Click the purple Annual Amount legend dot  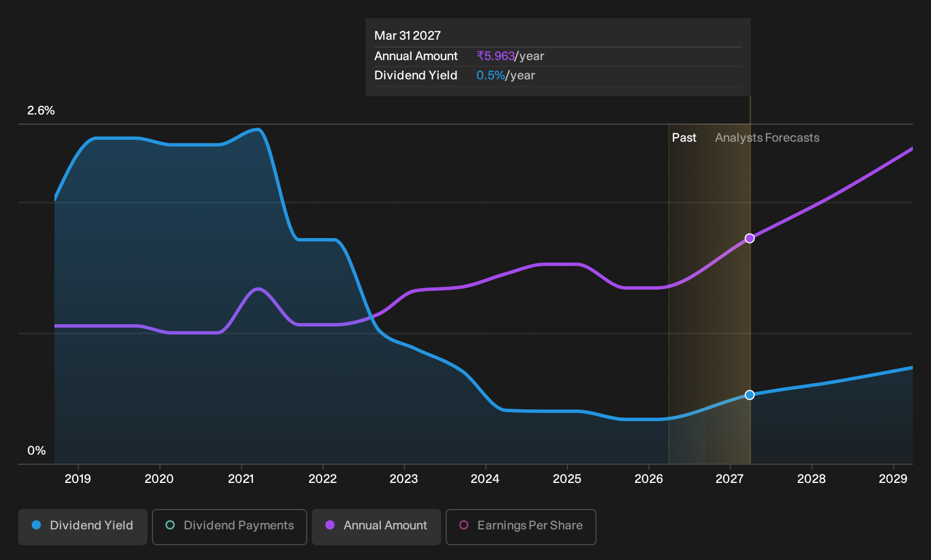coord(330,525)
